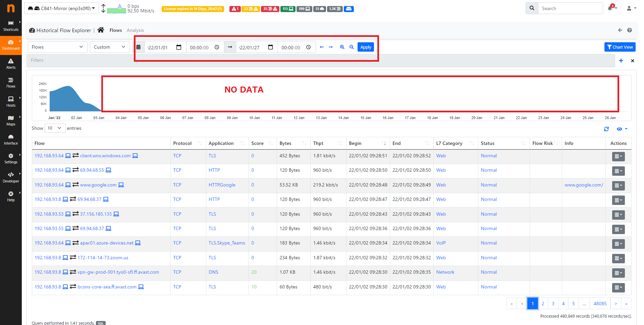
Task: Open the Flows section from the sidebar
Action: (x=11, y=83)
